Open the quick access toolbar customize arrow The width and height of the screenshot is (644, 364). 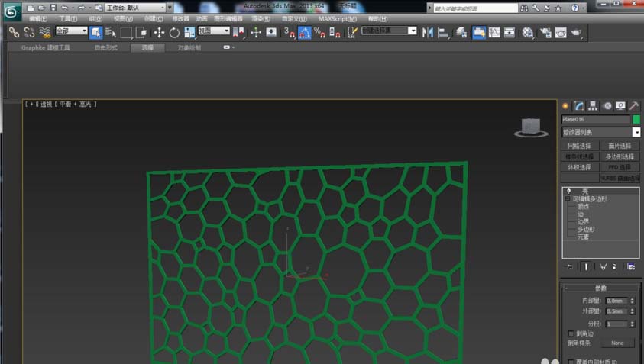170,8
